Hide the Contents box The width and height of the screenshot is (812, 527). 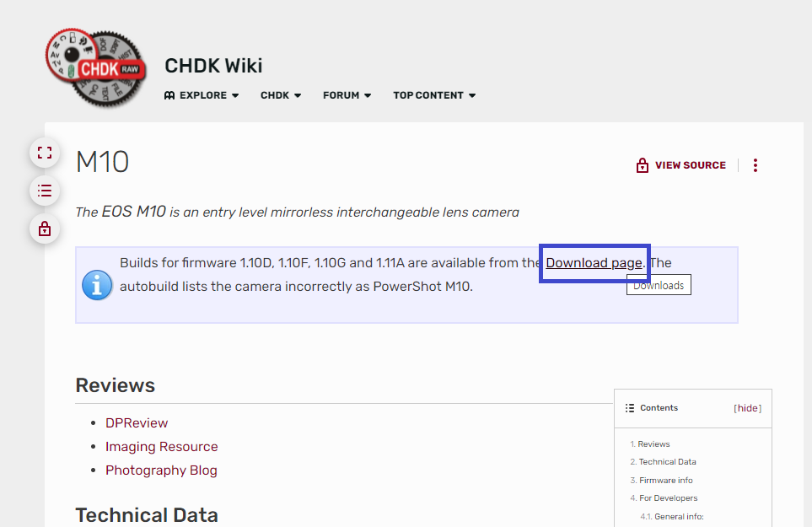pyautogui.click(x=748, y=408)
